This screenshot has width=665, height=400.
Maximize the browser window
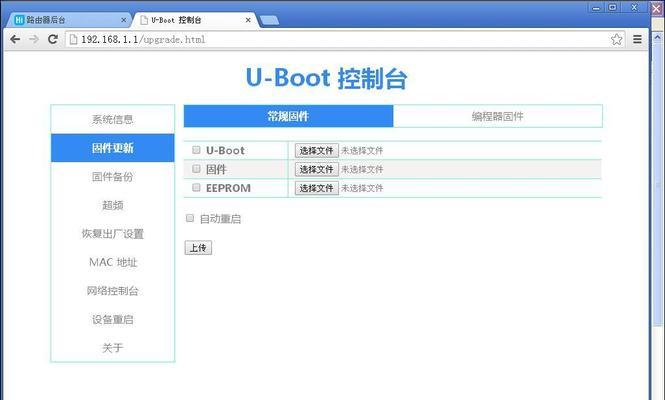[x=613, y=7]
